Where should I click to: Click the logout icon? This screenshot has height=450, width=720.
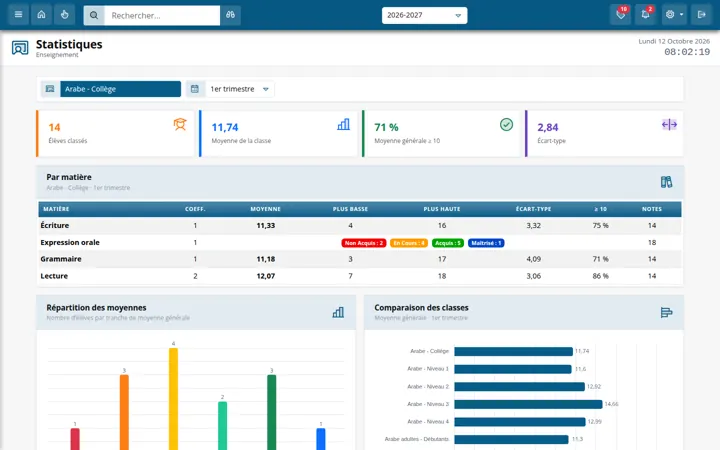(702, 15)
